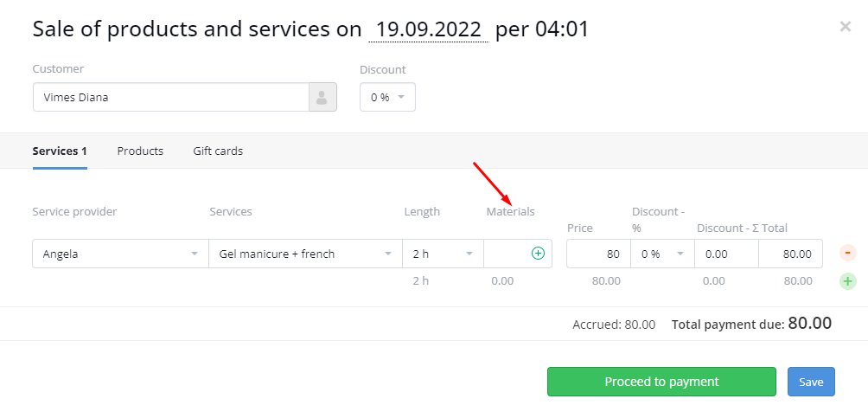This screenshot has height=418, width=868.
Task: Add materials with green plus icon
Action: 538,254
